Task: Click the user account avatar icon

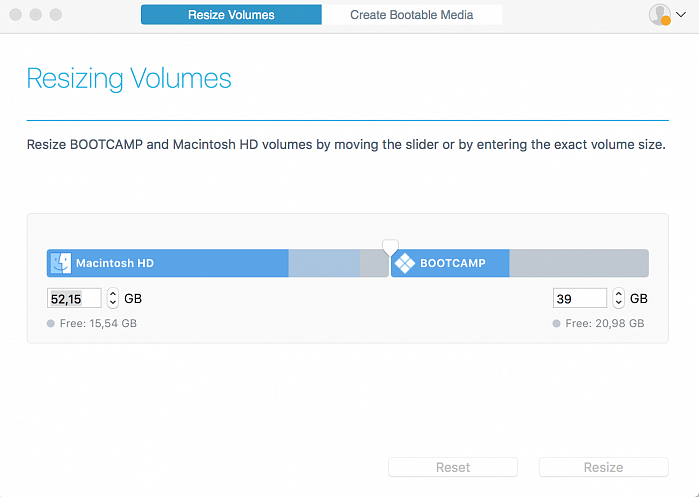Action: [x=660, y=15]
